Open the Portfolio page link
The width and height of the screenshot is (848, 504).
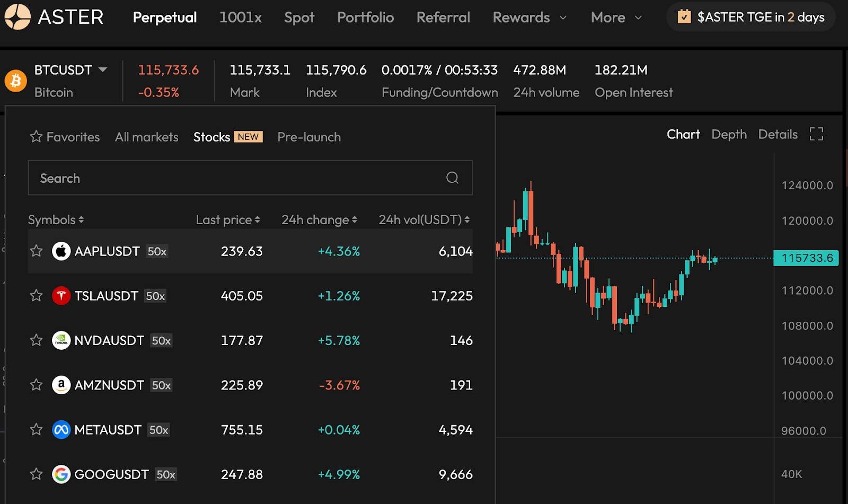pos(365,17)
